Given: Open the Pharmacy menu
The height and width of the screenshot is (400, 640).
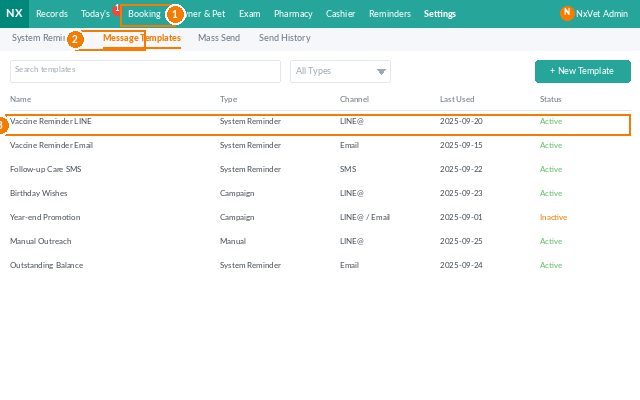Looking at the screenshot, I should click(x=293, y=14).
